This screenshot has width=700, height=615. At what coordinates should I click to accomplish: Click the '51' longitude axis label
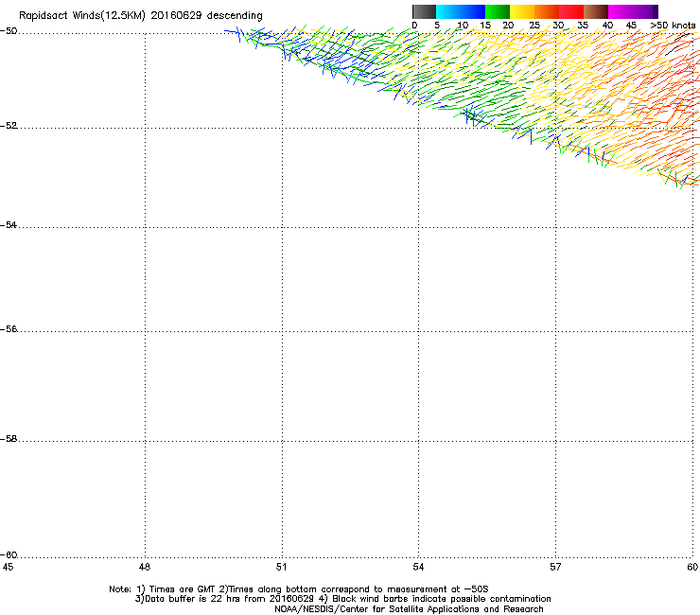(281, 567)
